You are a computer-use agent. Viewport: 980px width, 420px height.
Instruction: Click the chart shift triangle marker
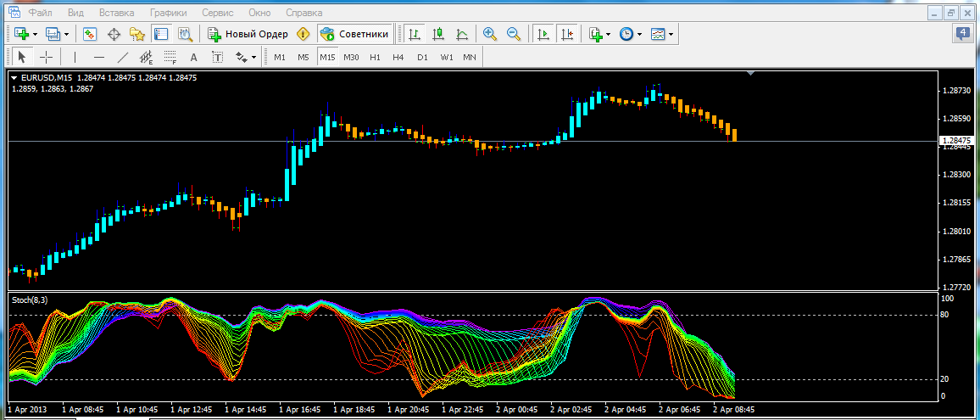click(x=751, y=74)
